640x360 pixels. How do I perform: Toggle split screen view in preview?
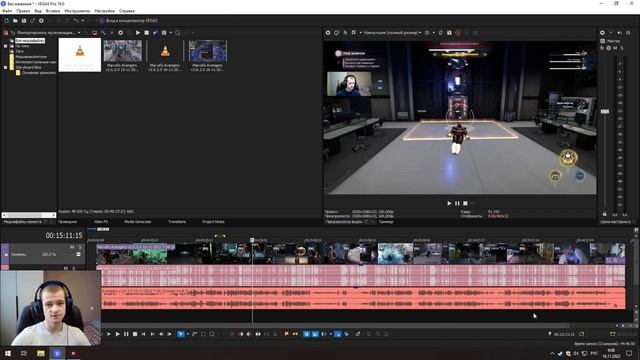coord(354,33)
